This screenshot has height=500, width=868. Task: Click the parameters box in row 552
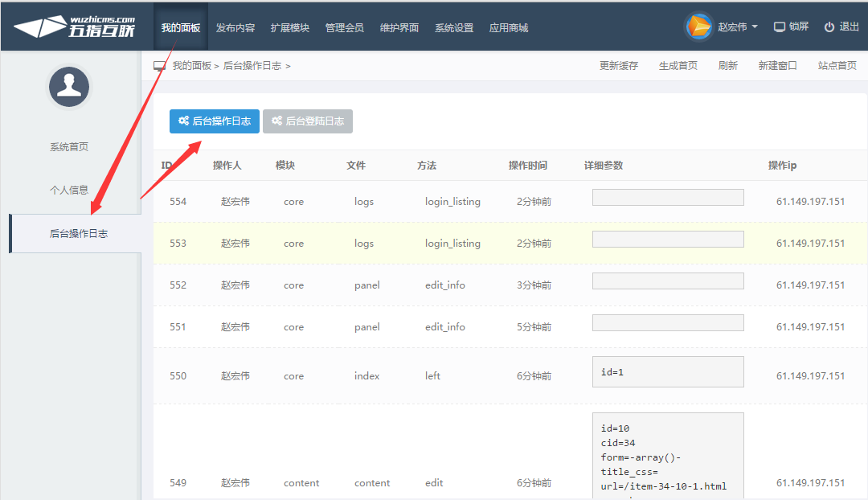point(668,281)
